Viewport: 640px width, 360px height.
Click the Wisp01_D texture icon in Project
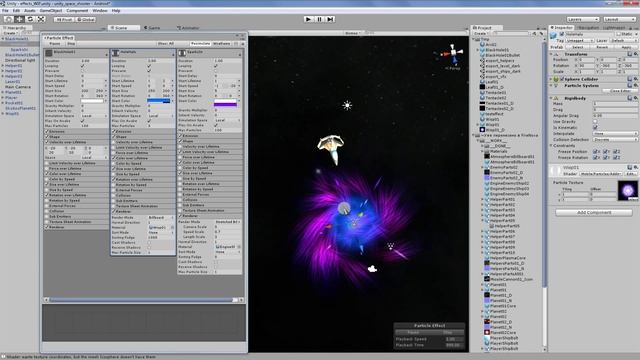[x=482, y=130]
